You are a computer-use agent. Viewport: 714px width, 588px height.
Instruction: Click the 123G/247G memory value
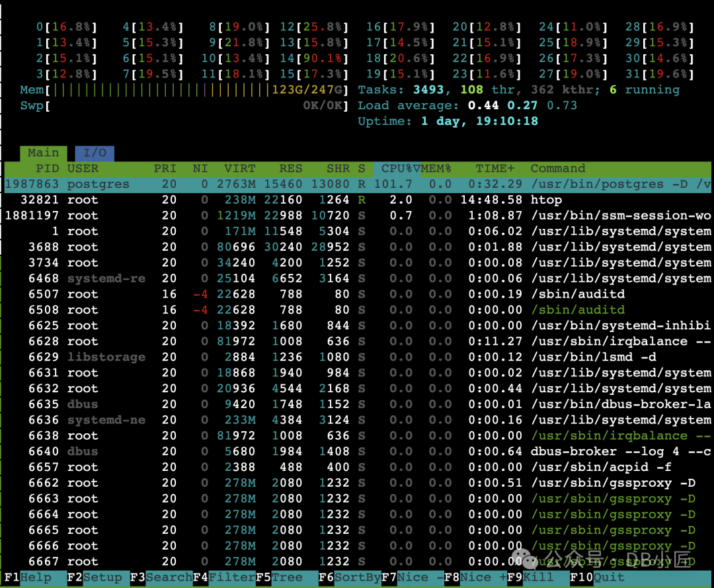[x=307, y=90]
